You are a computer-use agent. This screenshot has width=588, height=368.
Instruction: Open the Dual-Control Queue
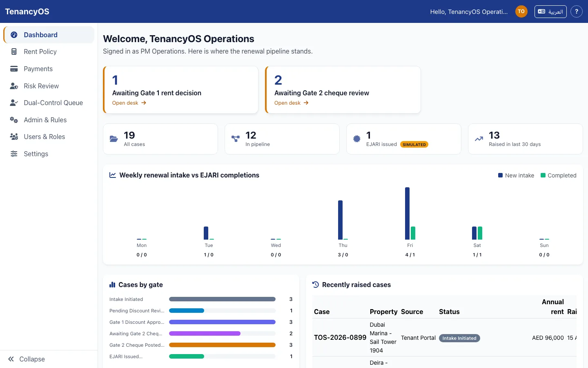click(49, 103)
